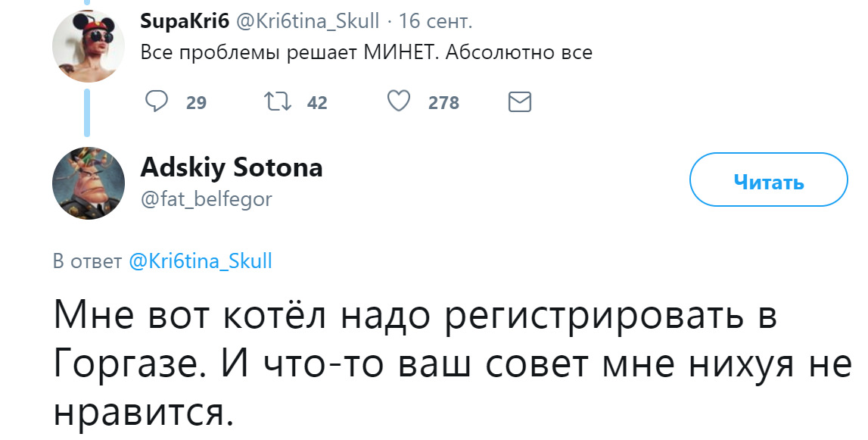Open the direct message envelope icon
Image resolution: width=868 pixels, height=440 pixels.
tap(519, 102)
